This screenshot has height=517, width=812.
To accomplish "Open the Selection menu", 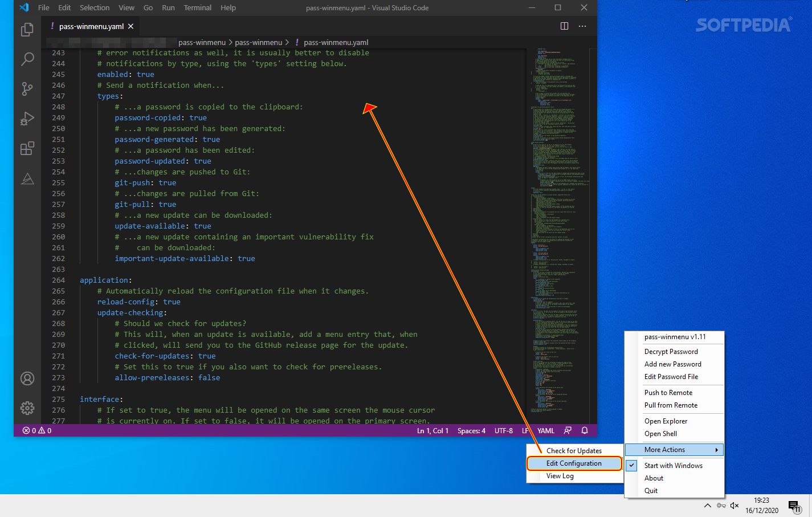I will click(x=95, y=7).
